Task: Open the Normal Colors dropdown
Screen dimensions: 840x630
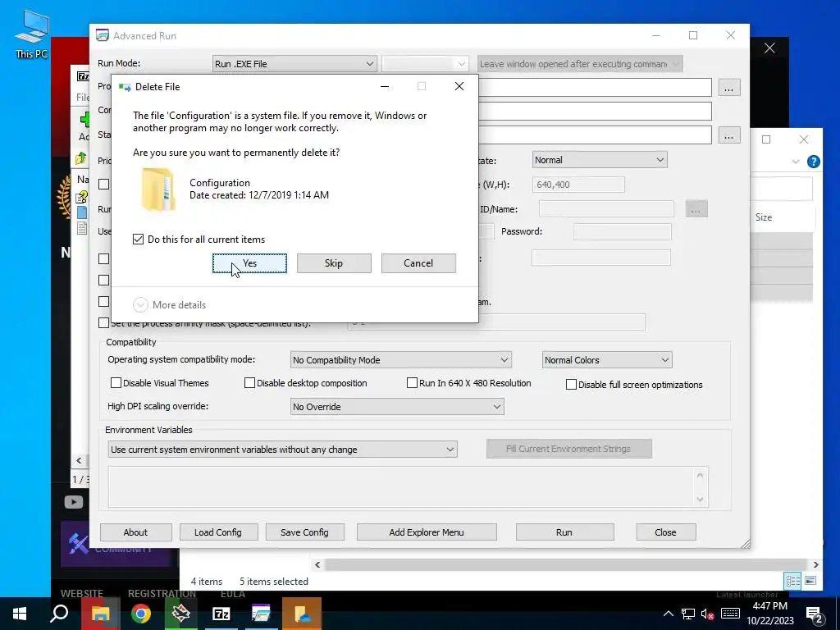Action: (x=607, y=360)
